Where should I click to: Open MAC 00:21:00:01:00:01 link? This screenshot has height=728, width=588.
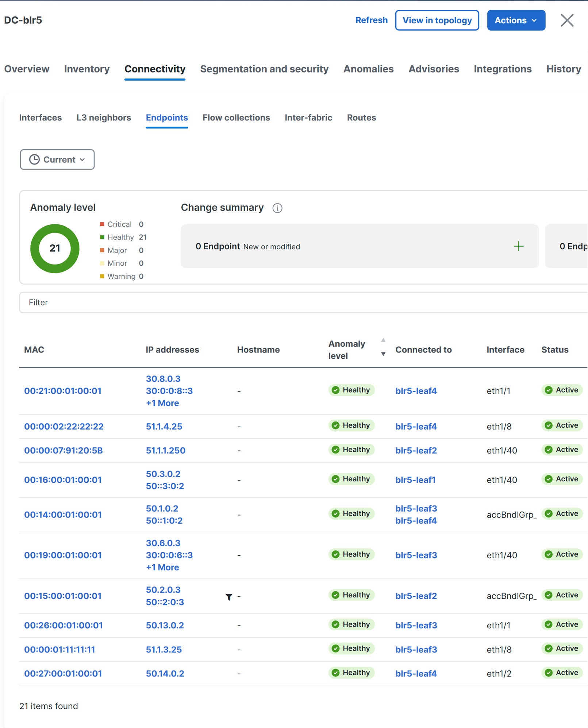63,391
